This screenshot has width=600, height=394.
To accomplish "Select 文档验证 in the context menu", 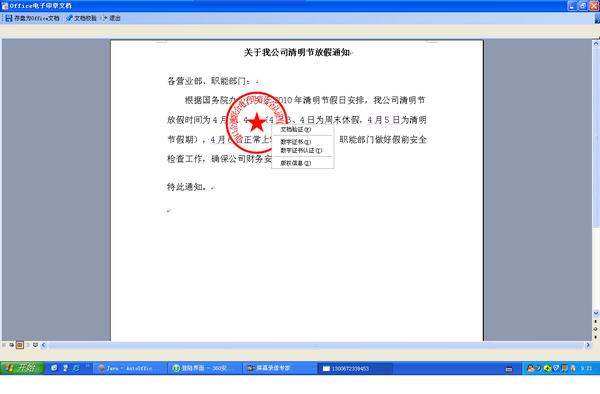I will (x=295, y=130).
